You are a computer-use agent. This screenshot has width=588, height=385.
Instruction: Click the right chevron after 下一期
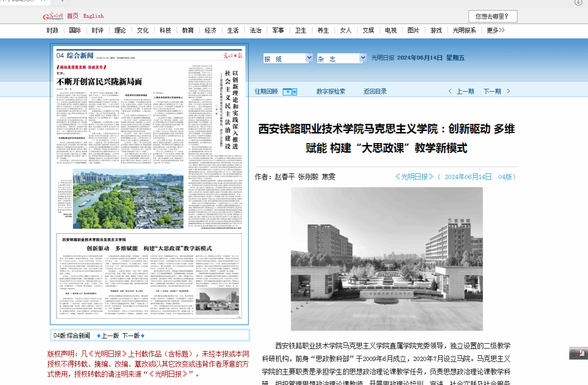[x=509, y=91]
